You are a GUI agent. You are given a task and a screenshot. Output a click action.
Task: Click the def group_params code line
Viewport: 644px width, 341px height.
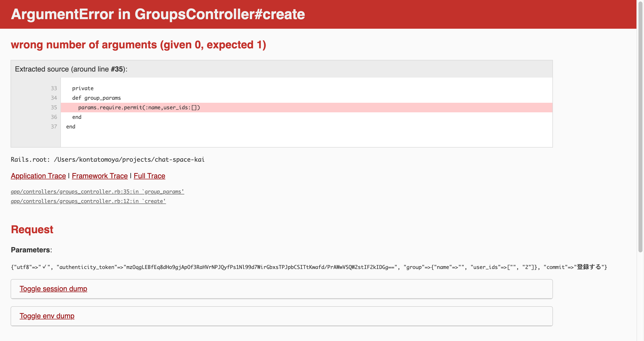[96, 98]
